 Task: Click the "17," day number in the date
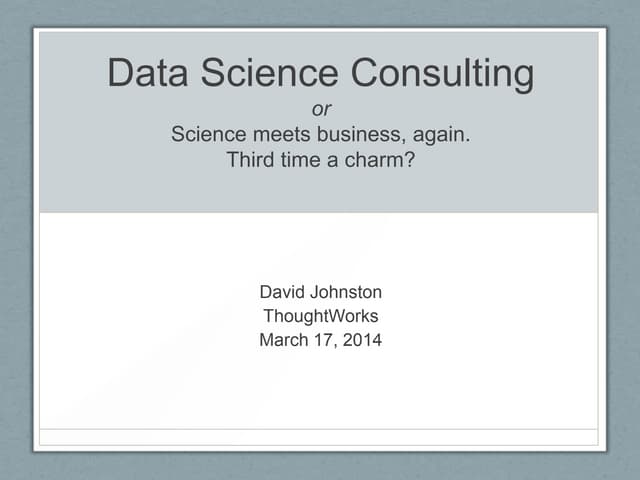[x=326, y=340]
